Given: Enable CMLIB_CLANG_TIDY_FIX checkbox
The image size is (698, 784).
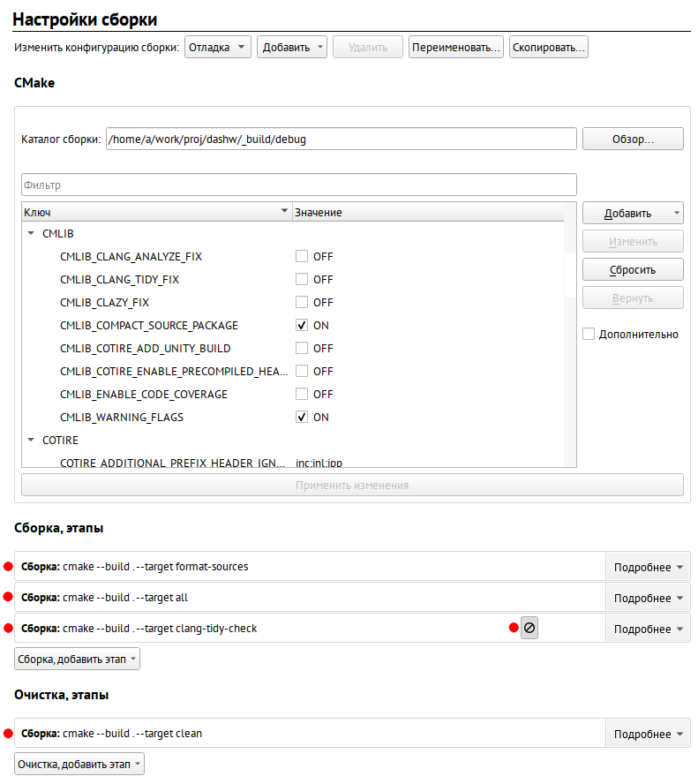Looking at the screenshot, I should 302,279.
